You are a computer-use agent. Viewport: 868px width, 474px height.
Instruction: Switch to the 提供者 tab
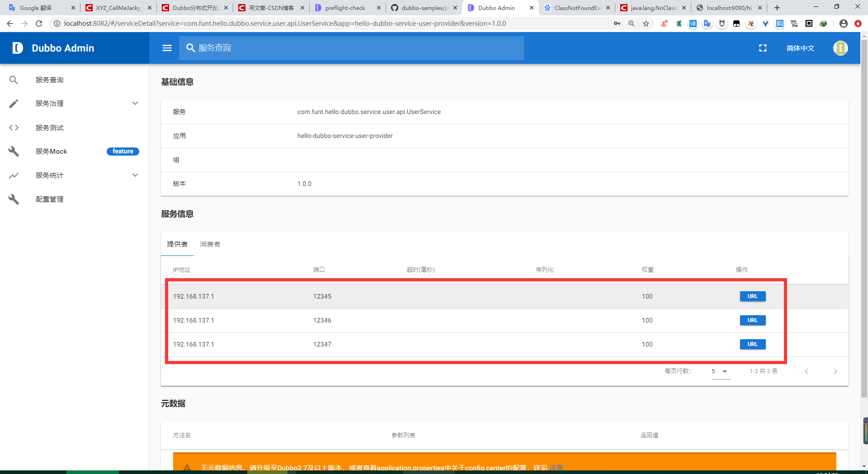click(177, 244)
